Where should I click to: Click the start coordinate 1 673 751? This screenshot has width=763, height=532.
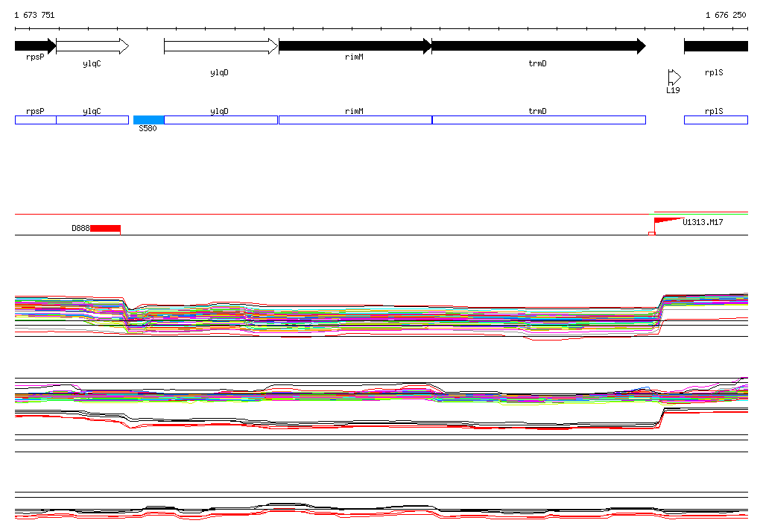(34, 15)
